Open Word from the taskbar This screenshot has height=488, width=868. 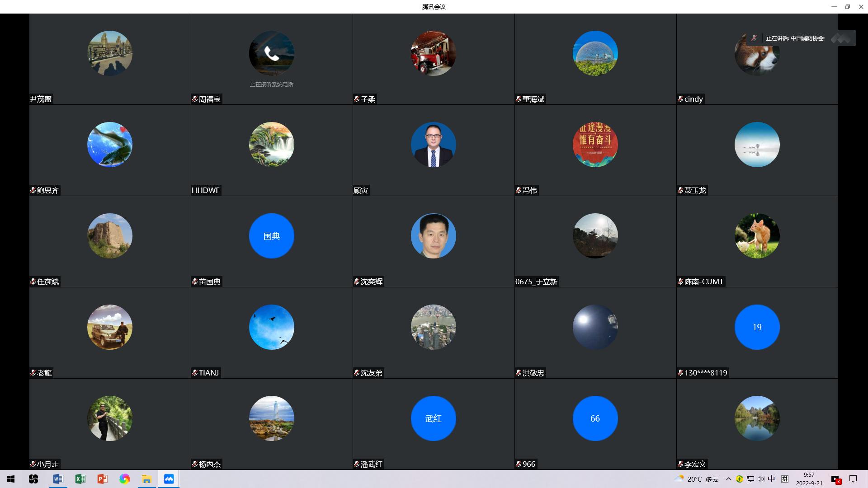58,479
